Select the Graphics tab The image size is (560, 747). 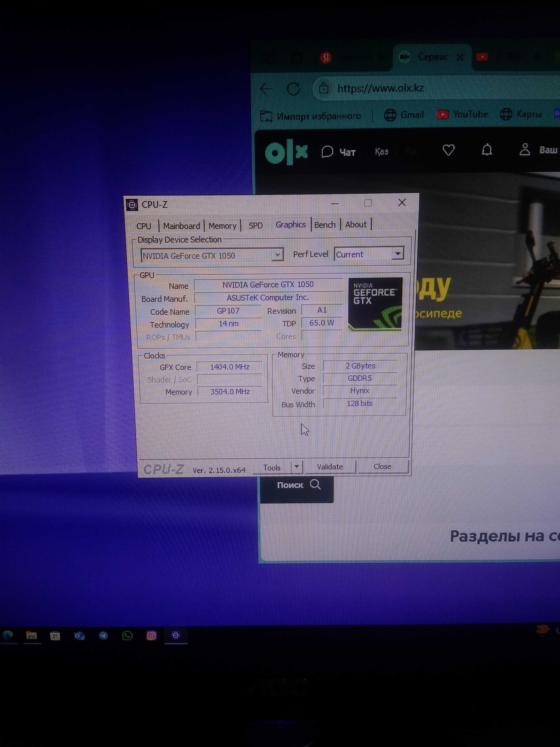[x=291, y=225]
